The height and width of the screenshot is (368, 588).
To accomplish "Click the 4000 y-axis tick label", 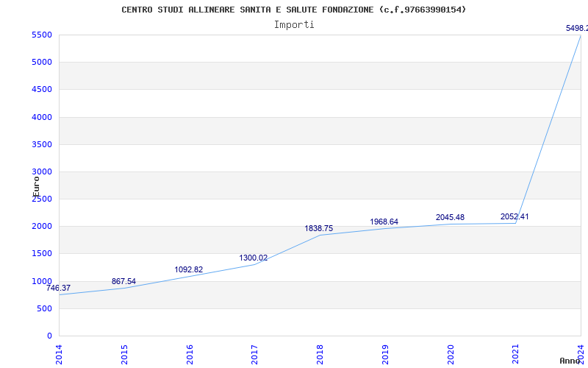I will [x=42, y=117].
